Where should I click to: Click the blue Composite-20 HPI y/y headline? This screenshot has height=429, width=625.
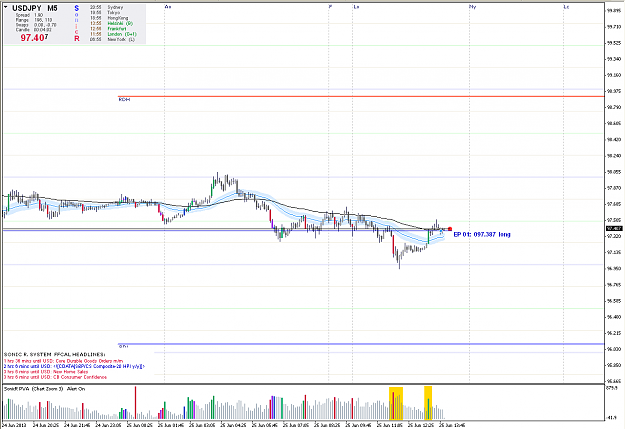74,366
